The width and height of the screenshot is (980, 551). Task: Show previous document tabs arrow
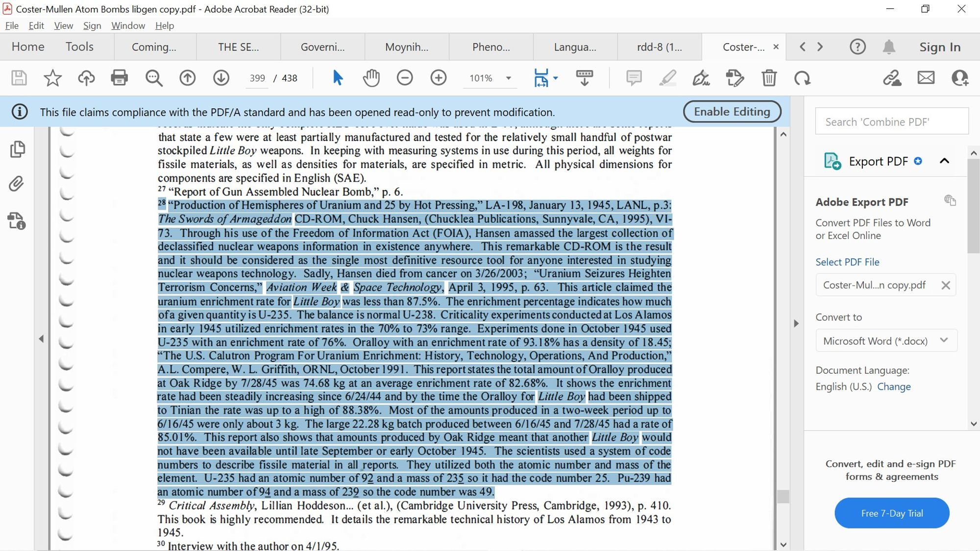(x=803, y=47)
